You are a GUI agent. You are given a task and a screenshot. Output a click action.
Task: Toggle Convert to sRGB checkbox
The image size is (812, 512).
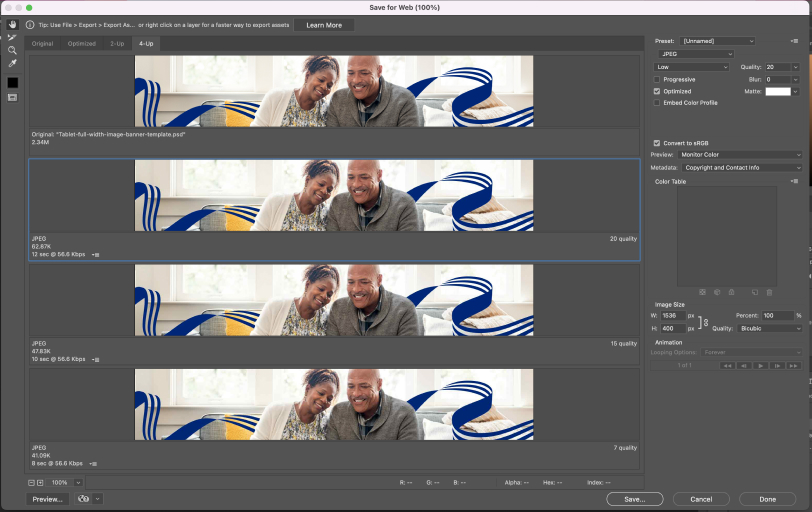657,143
